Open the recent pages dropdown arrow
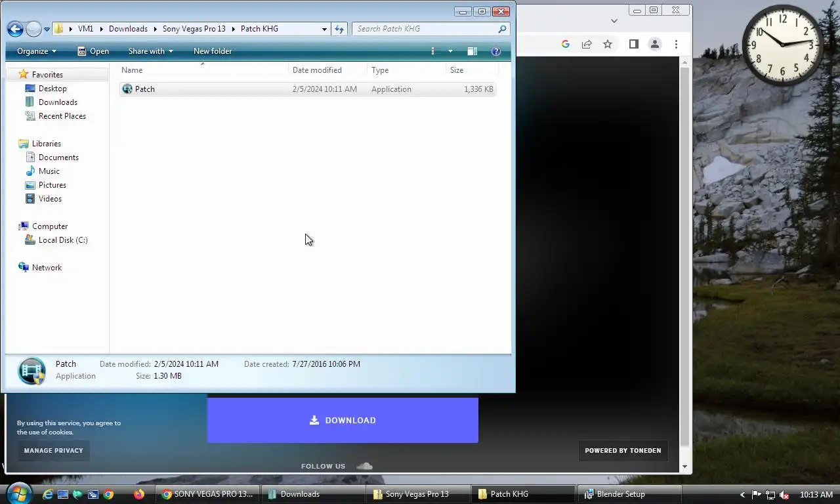 pyautogui.click(x=47, y=30)
